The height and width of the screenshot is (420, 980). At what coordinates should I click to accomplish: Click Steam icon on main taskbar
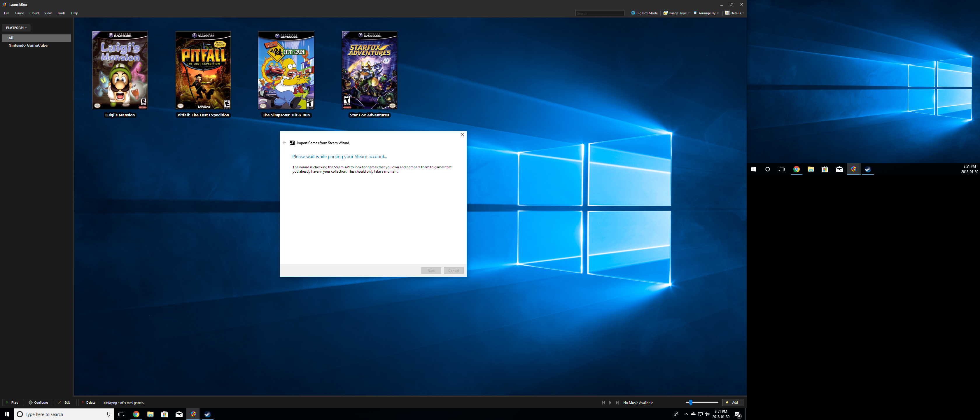tap(207, 414)
